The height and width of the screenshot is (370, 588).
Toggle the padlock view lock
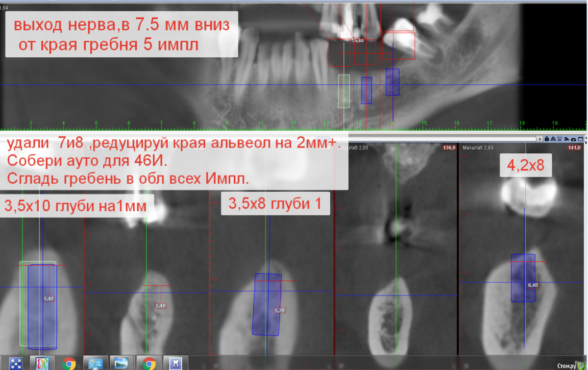coord(547,139)
